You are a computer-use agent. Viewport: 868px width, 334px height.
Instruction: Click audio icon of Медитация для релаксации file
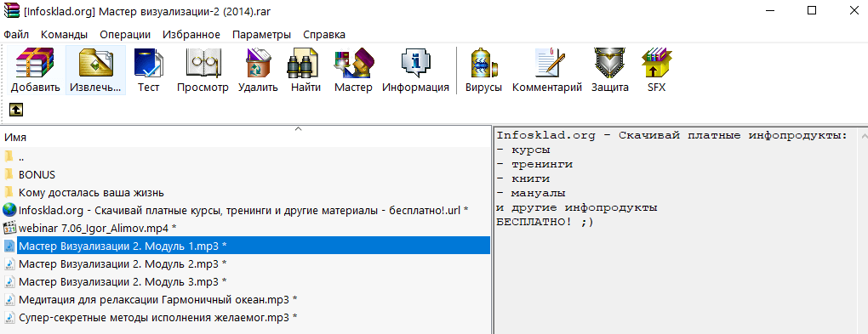(x=9, y=300)
